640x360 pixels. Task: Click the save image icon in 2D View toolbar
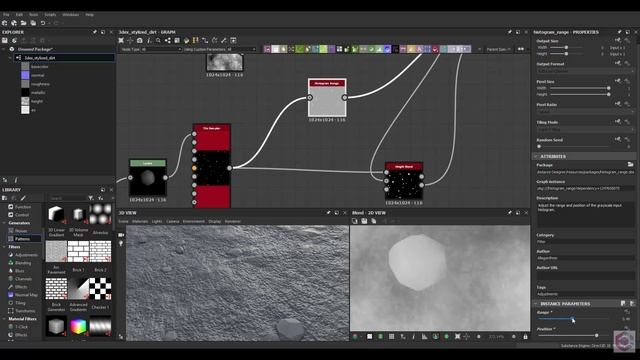click(x=364, y=221)
